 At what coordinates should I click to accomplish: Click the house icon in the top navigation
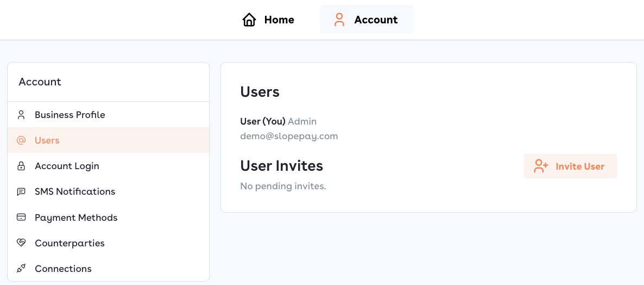click(x=249, y=20)
